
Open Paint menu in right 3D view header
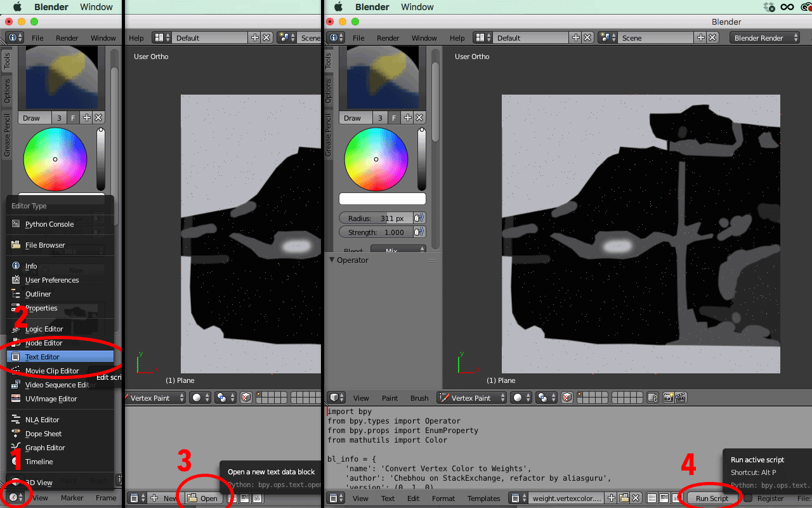390,398
